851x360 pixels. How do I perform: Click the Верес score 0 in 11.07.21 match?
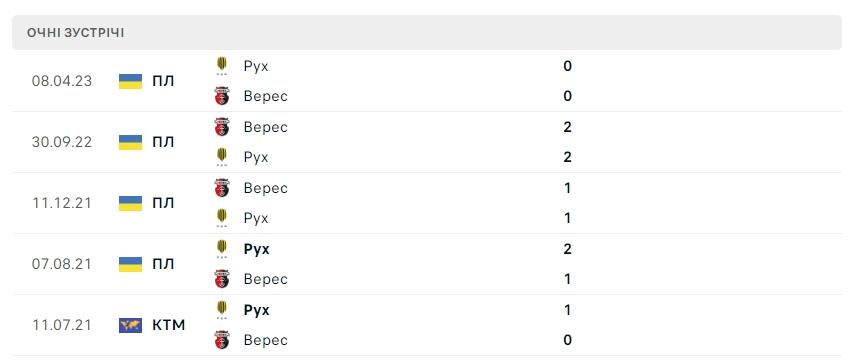coord(568,340)
